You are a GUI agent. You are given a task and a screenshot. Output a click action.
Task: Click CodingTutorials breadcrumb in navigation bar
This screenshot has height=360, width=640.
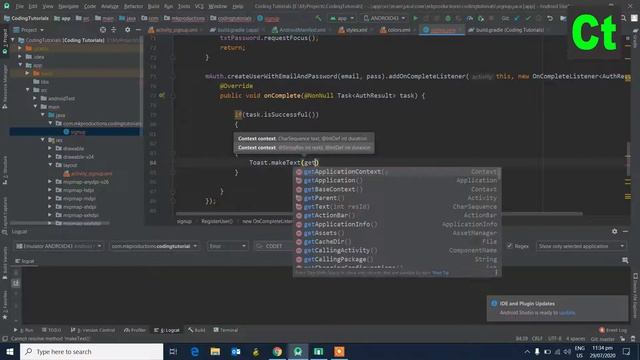tap(26, 18)
